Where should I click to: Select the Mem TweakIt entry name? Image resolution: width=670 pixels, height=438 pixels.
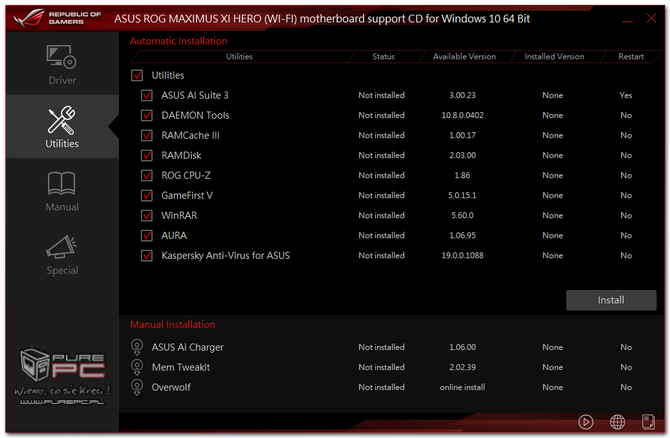point(181,367)
